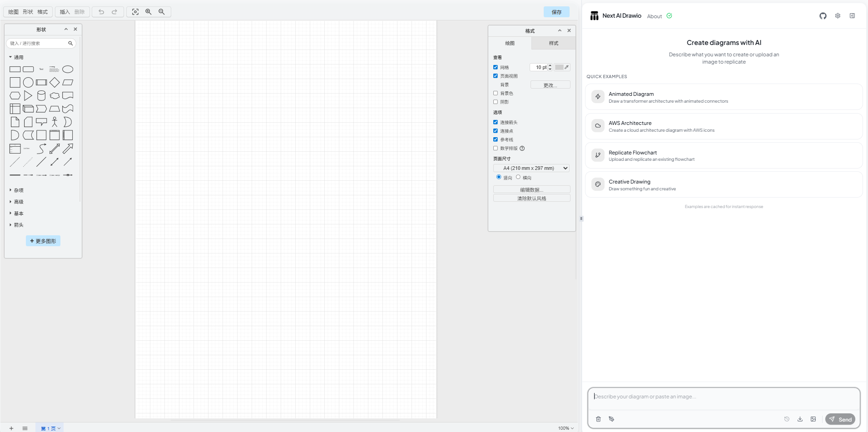Click the trash icon below the chat input
The width and height of the screenshot is (868, 432).
click(598, 419)
